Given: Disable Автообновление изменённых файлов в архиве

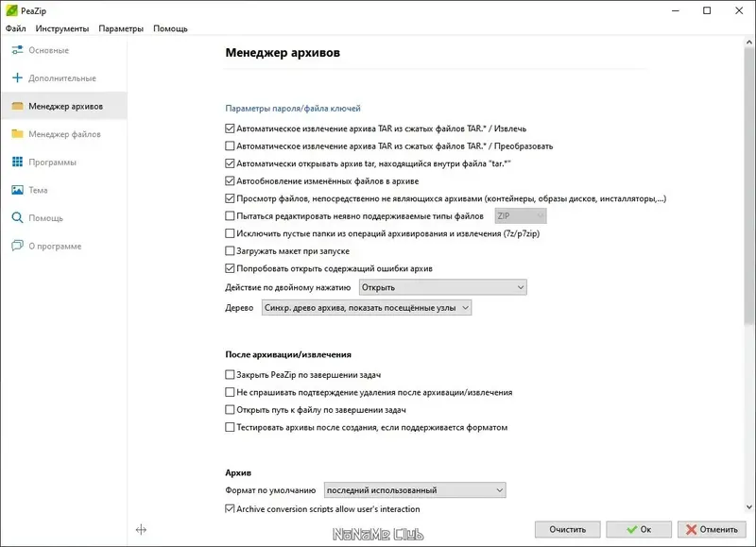Looking at the screenshot, I should [230, 180].
